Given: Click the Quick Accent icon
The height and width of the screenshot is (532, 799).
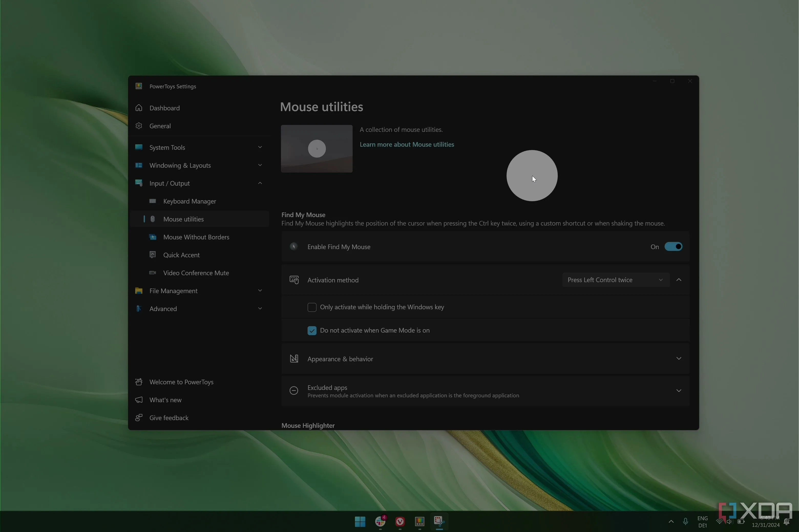Looking at the screenshot, I should (x=153, y=255).
